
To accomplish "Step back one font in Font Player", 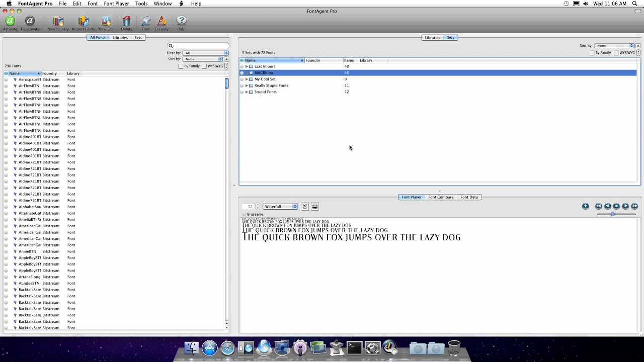I will click(607, 206).
